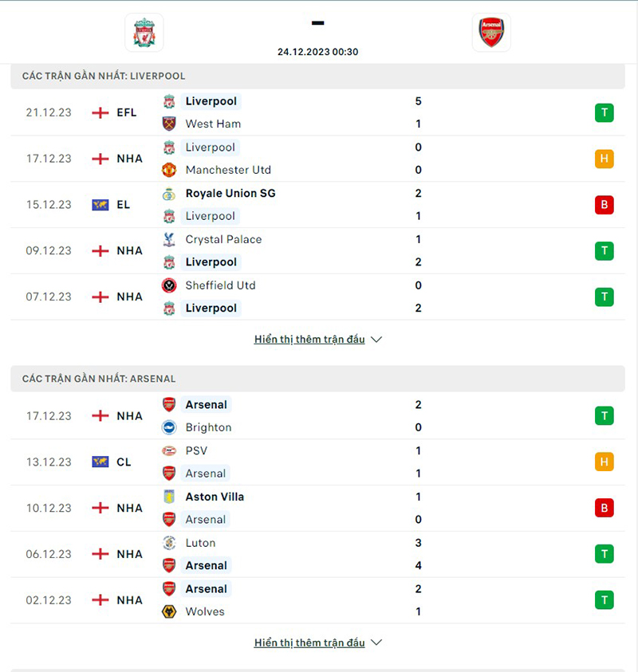Click the Manchester Utd crest icon
Image resolution: width=638 pixels, height=672 pixels.
click(x=169, y=170)
